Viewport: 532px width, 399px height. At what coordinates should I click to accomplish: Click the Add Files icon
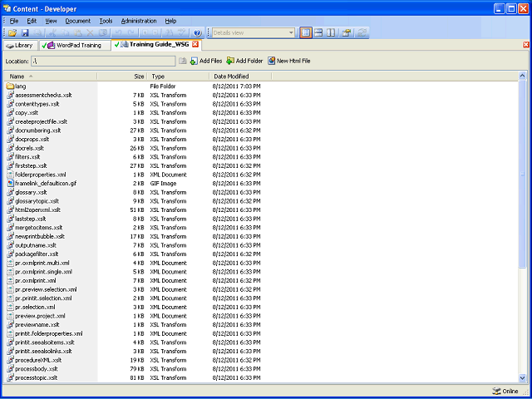click(194, 61)
